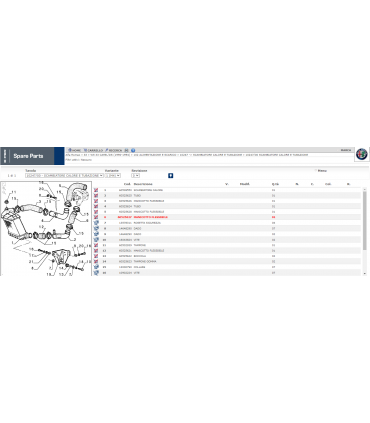Open the HOME toolbar item
Image resolution: width=370 pixels, height=423 pixels.
pos(74,150)
